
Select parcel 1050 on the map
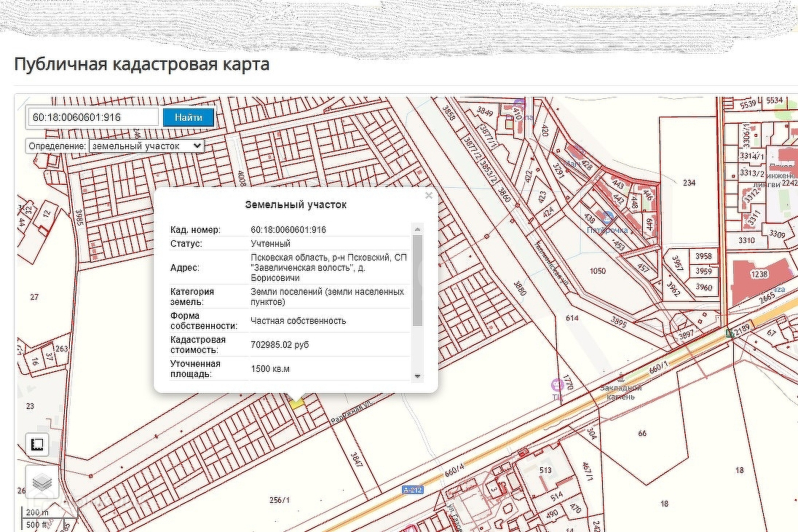click(597, 271)
